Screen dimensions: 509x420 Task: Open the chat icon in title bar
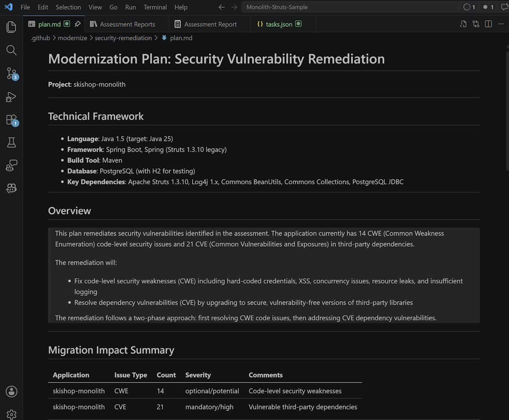point(504,7)
